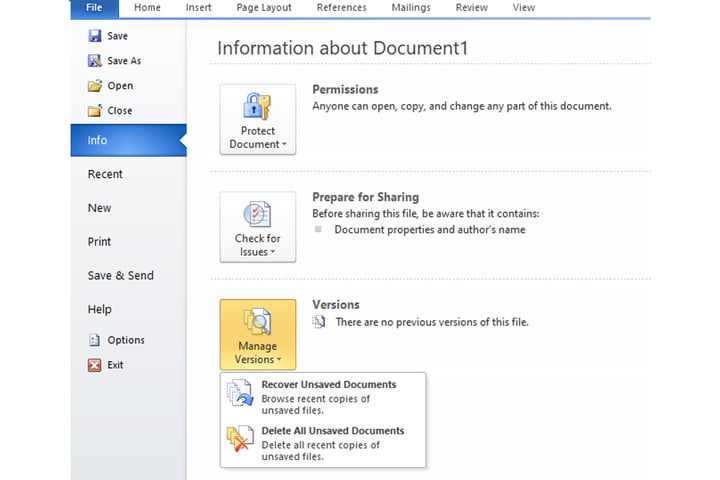Click the Check for Issues checklist icon
The image size is (720, 480).
click(257, 214)
